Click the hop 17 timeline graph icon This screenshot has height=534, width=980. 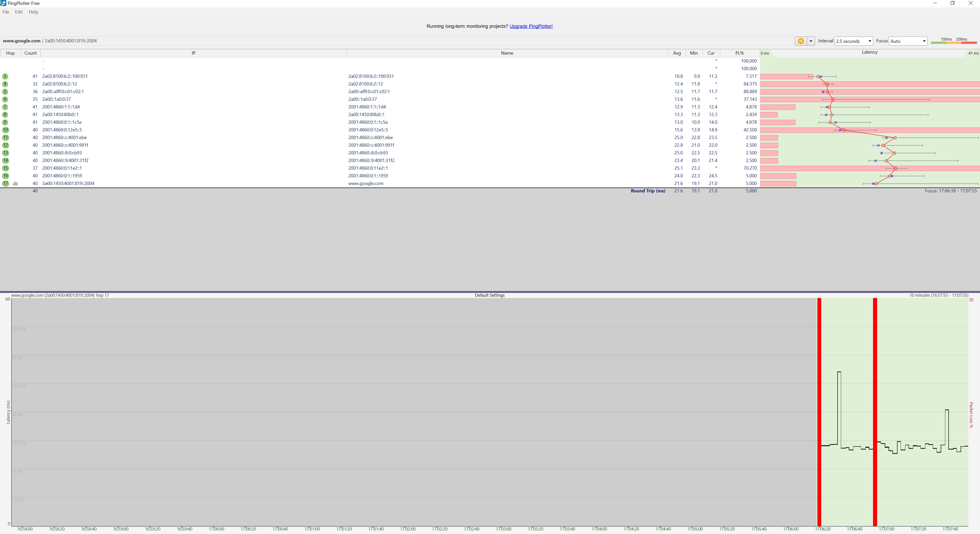(15, 183)
